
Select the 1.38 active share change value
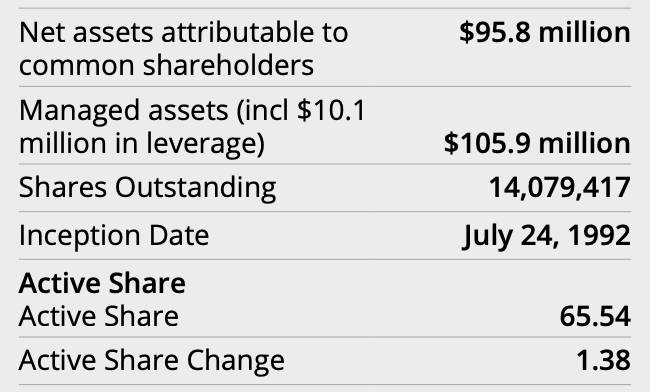coord(603,360)
